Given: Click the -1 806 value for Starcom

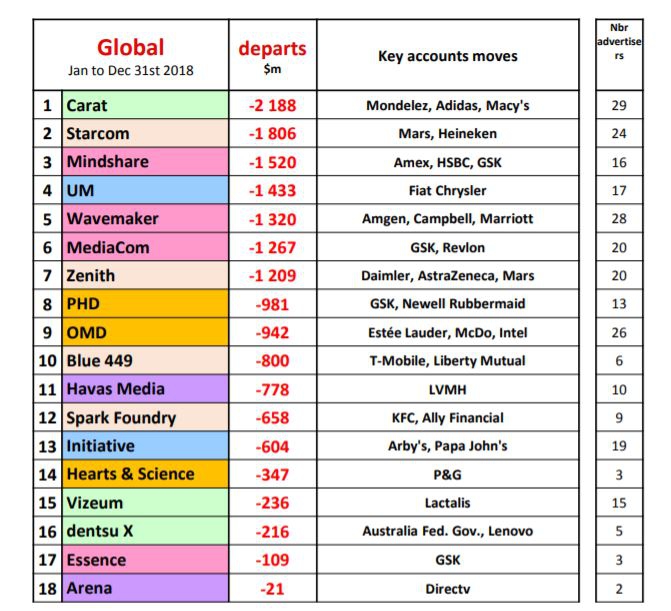Looking at the screenshot, I should 272,133.
